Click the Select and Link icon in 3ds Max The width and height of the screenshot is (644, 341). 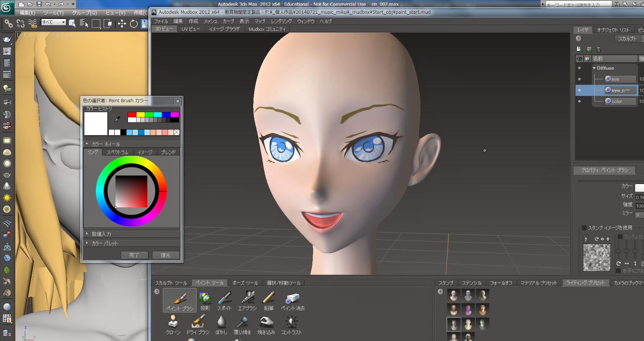click(8, 24)
